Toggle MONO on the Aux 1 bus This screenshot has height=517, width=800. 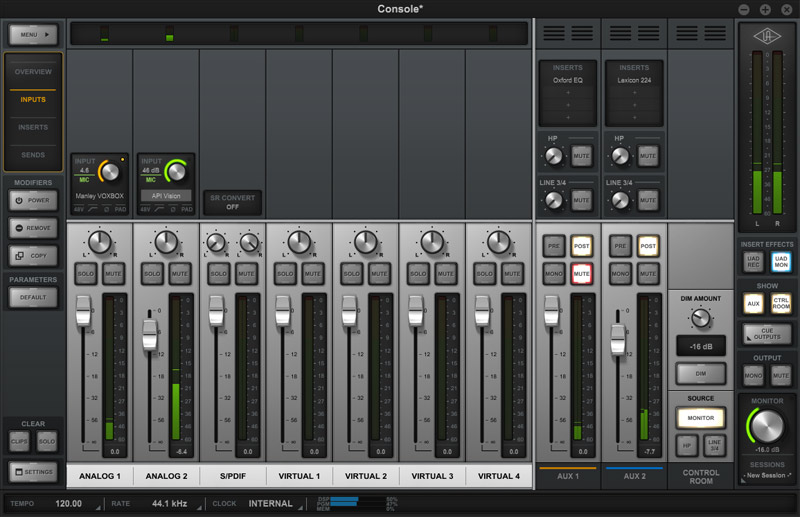[x=554, y=274]
